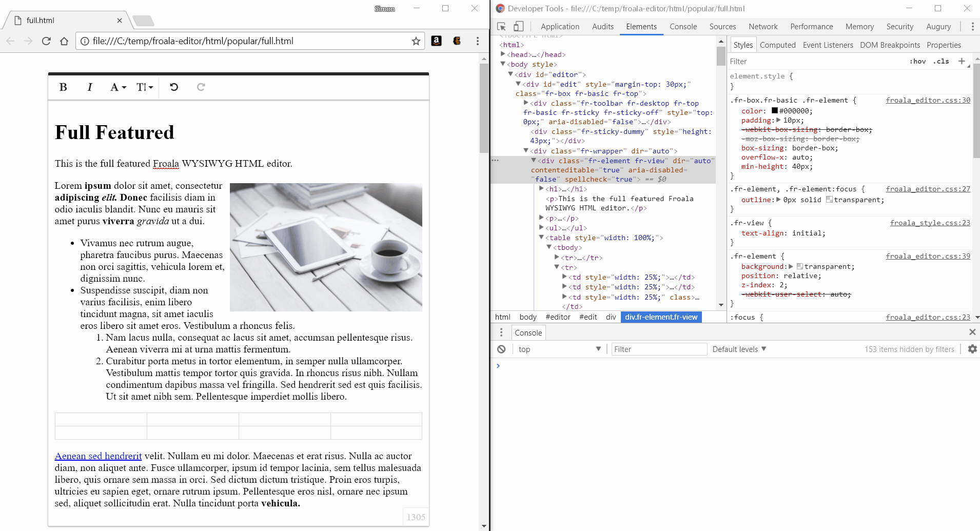Go back in browser history

pyautogui.click(x=10, y=41)
